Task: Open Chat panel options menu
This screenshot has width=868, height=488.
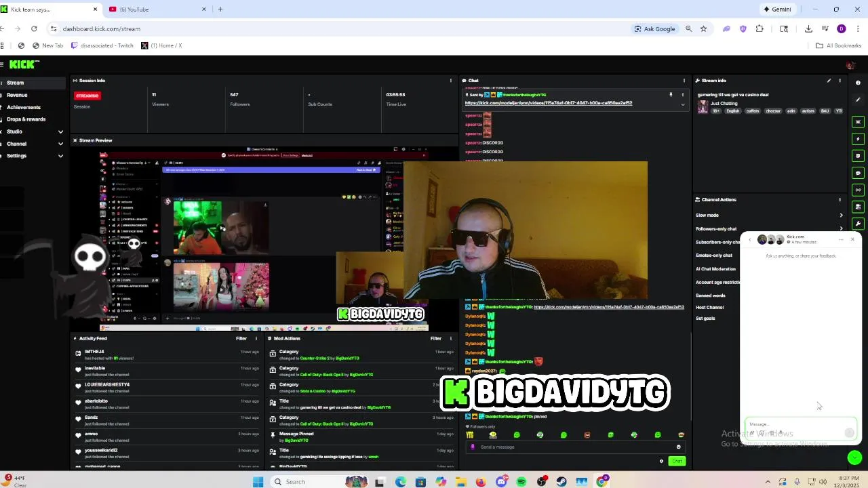Action: (x=684, y=81)
